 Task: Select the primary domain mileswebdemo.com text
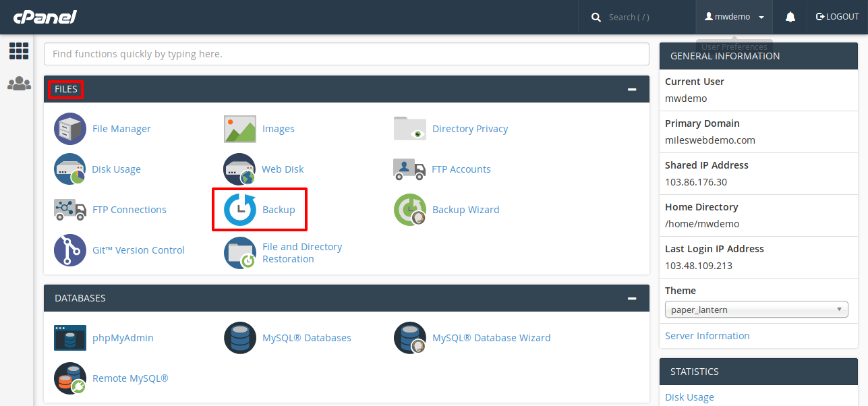point(710,140)
